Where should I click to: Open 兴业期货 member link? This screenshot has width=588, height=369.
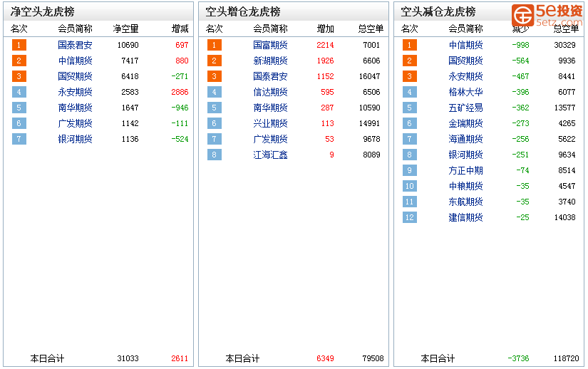[270, 124]
